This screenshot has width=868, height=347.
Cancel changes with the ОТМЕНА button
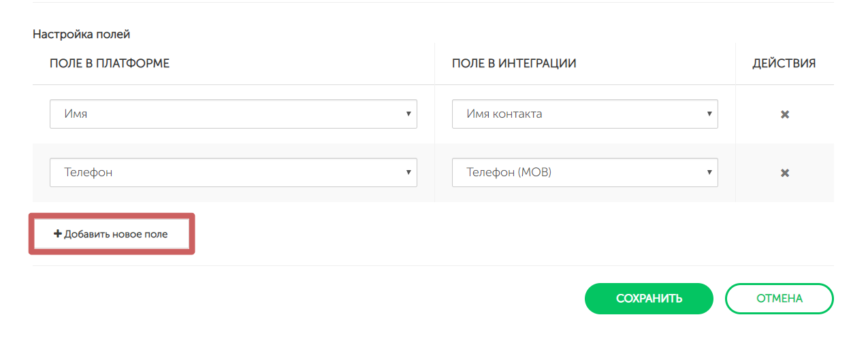779,299
